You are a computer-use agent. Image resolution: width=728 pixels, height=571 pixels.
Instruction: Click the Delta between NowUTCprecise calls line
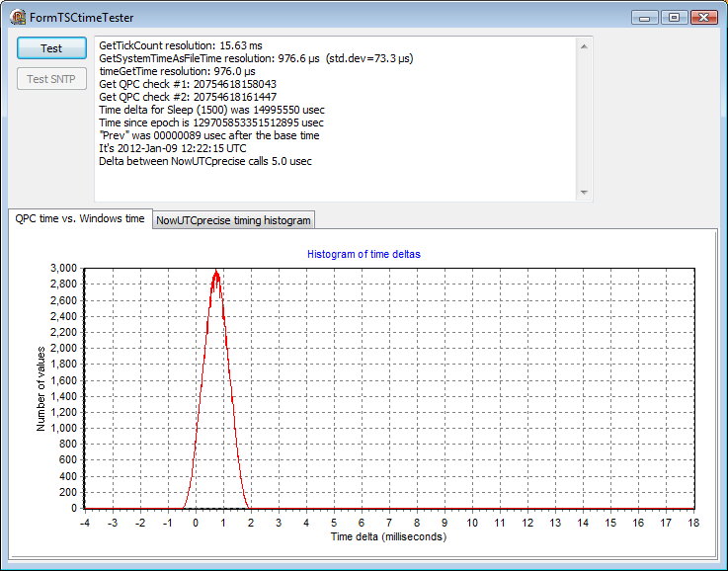pyautogui.click(x=205, y=161)
